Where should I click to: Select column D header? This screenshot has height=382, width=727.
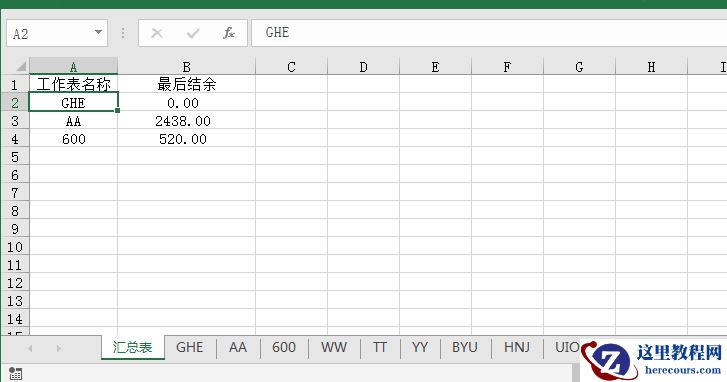[363, 67]
